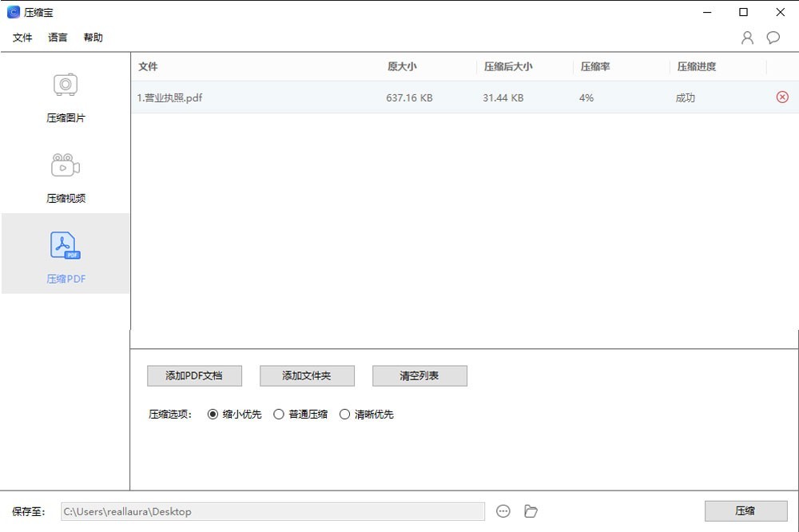Open the 语言 menu

tap(58, 38)
